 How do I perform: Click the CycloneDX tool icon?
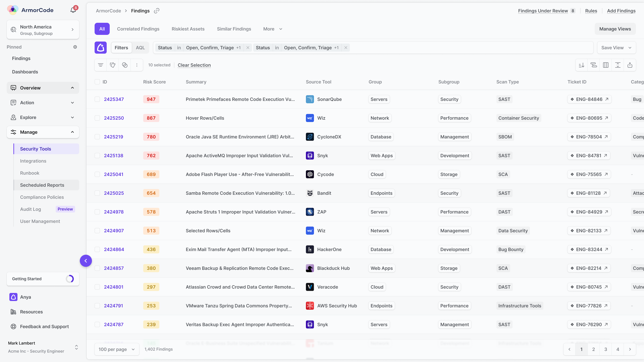coord(310,137)
